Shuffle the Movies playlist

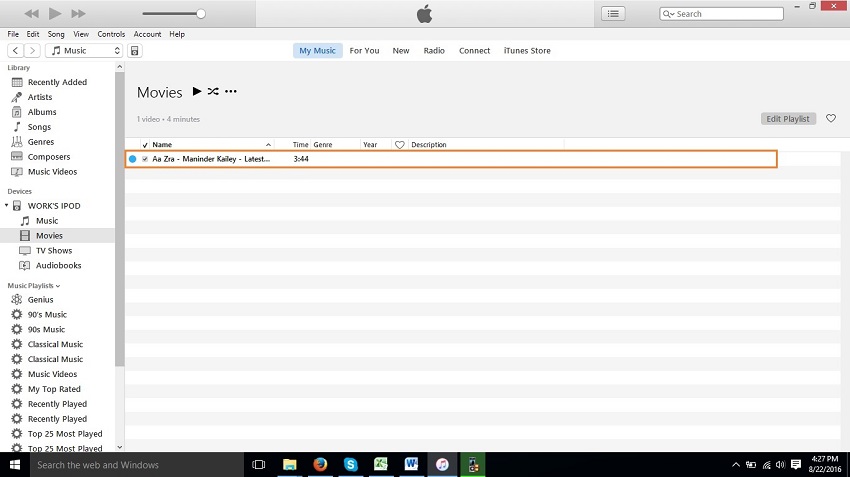pyautogui.click(x=213, y=92)
